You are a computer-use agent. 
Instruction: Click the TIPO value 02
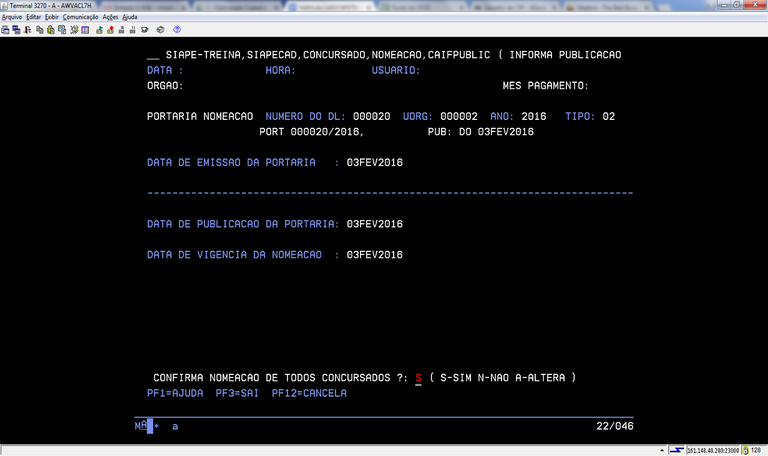[x=609, y=117]
